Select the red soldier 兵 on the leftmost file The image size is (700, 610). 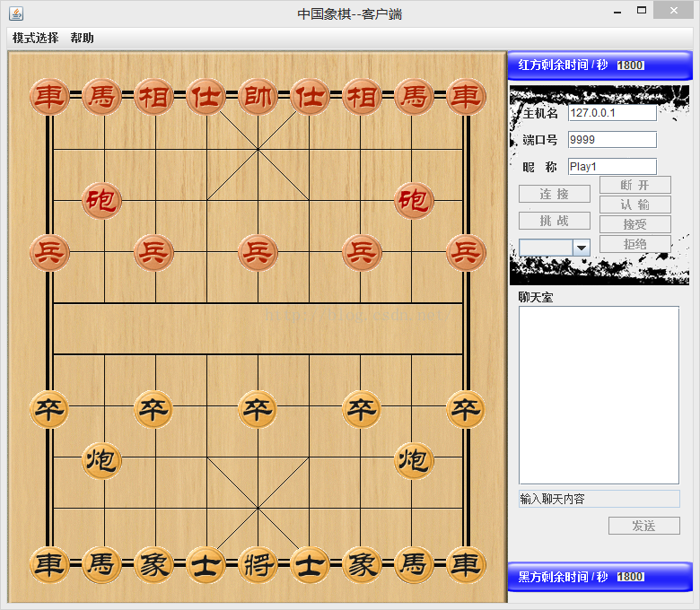[49, 253]
